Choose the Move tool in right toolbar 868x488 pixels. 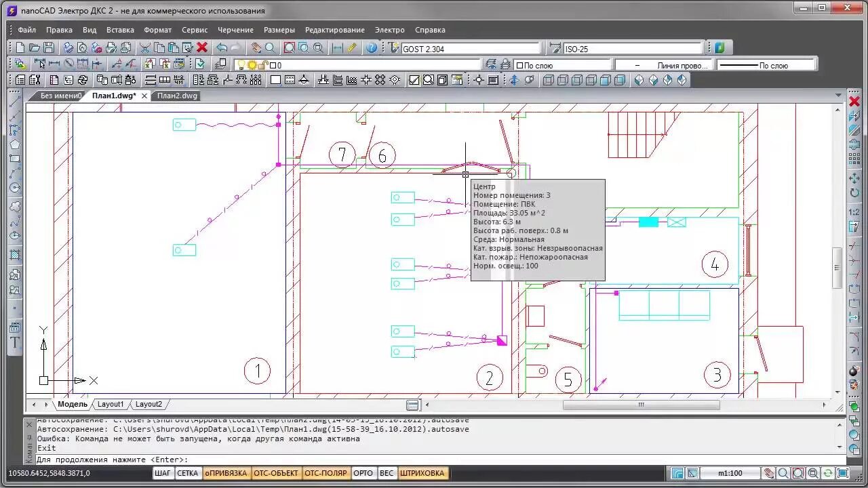tap(854, 178)
